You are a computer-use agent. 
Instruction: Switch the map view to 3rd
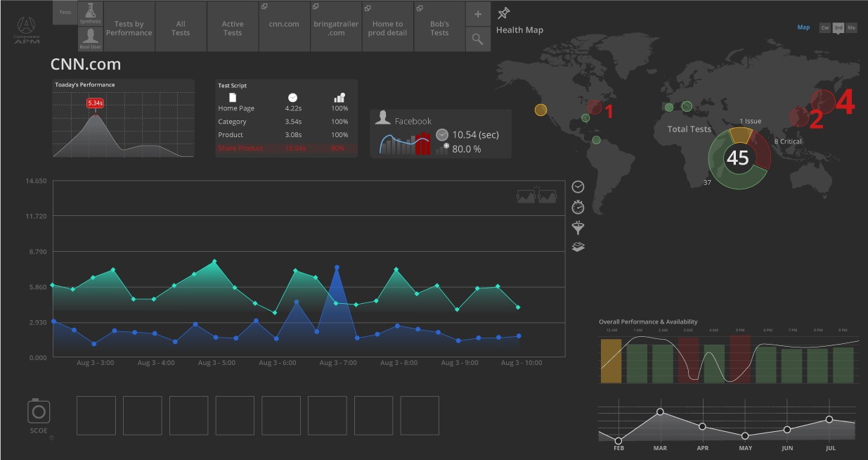tap(838, 27)
